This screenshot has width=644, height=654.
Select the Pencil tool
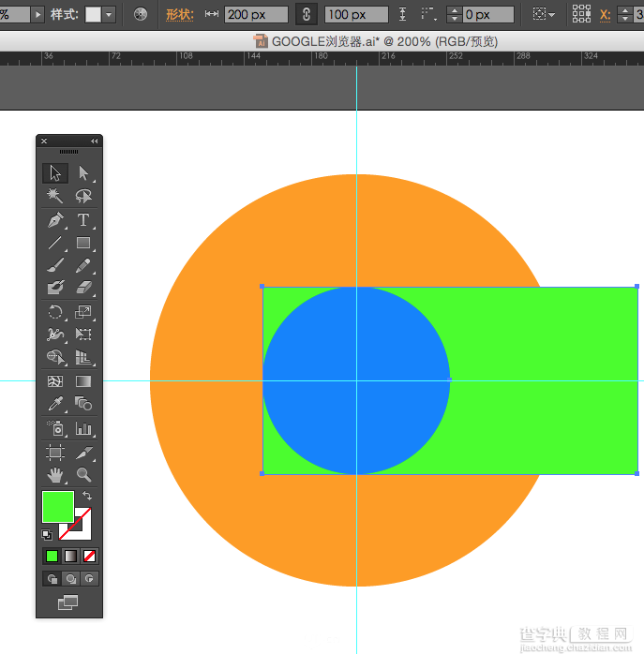click(83, 265)
